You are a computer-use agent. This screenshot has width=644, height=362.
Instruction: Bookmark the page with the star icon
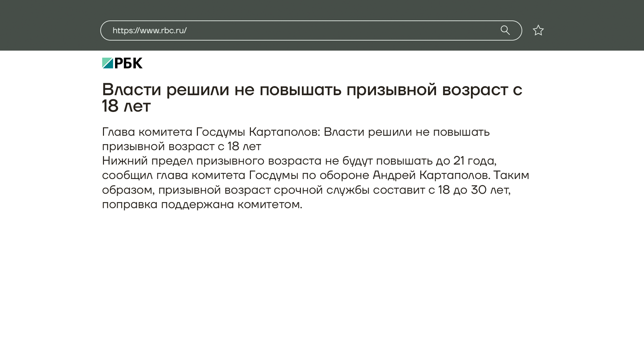click(x=538, y=31)
